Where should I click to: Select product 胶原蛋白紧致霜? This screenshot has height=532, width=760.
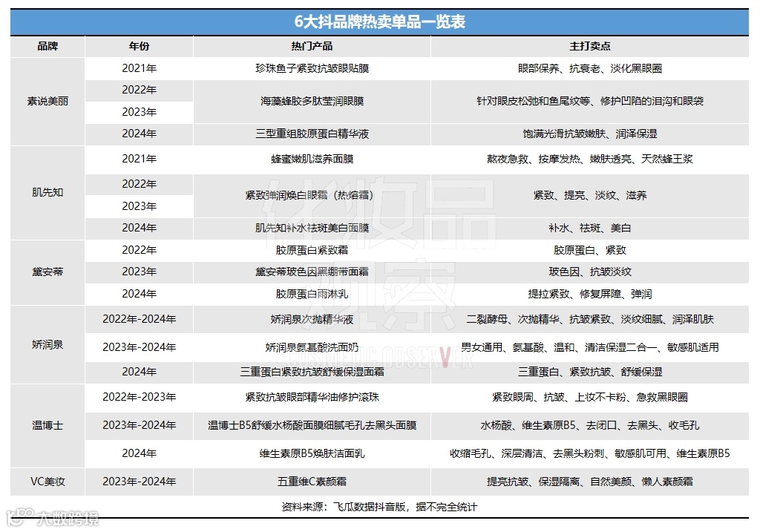312,250
